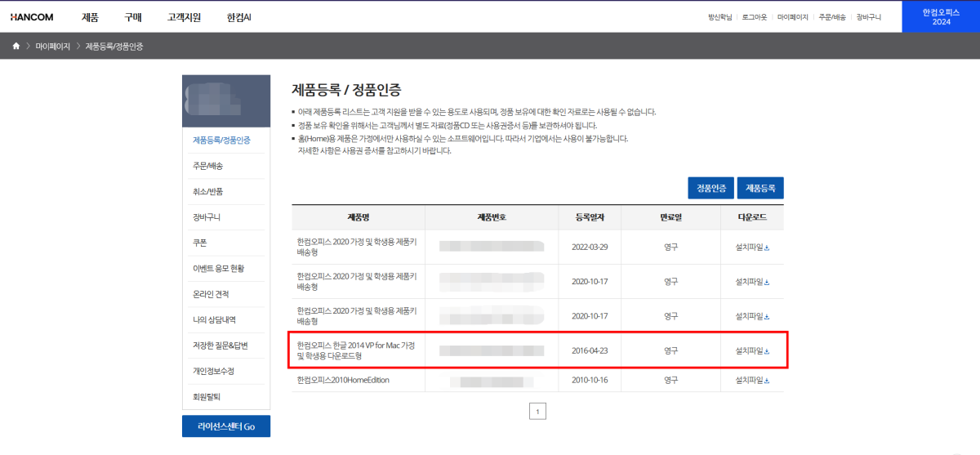Click 제품등록/정품인증 in the breadcrumb
Screen dimensions: 980x455
114,47
